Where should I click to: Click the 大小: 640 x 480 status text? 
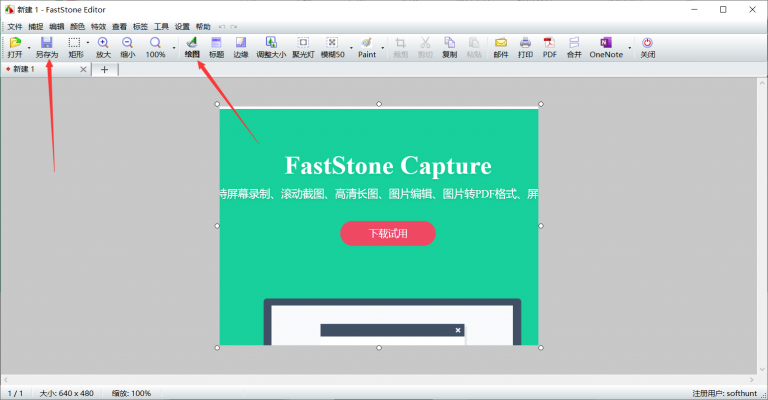coord(67,393)
